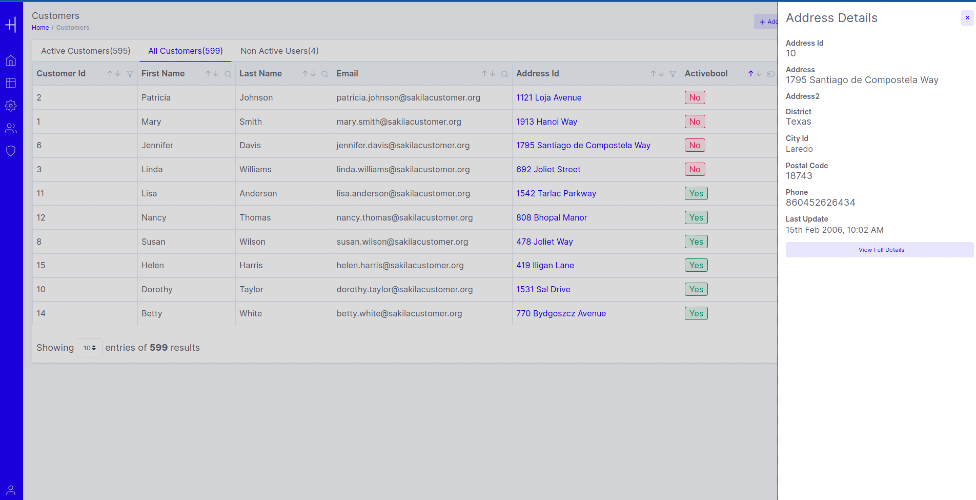Viewport: 976px width, 500px height.
Task: Open the Home icon in sidebar
Action: 11,60
